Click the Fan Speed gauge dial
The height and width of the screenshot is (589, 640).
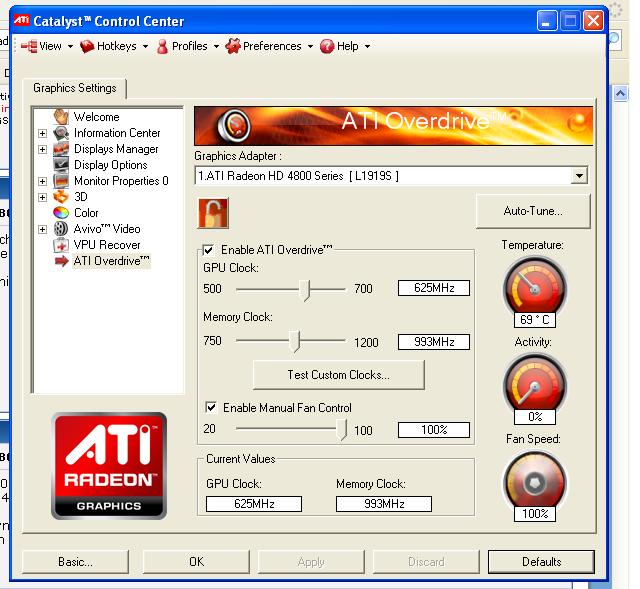coord(534,482)
